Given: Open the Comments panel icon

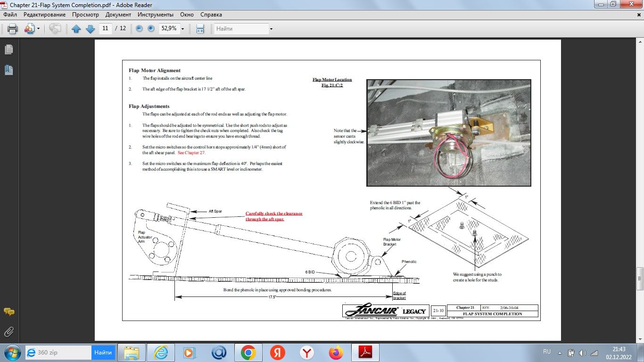Looking at the screenshot, I should pos(8,312).
